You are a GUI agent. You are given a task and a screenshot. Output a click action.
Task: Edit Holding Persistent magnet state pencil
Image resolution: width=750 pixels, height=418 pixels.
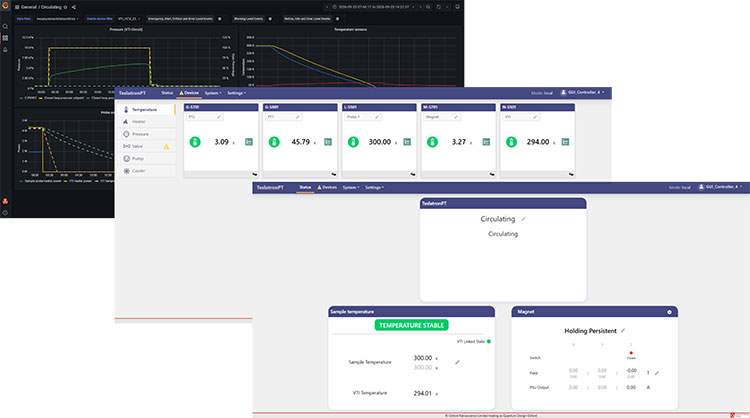click(623, 330)
